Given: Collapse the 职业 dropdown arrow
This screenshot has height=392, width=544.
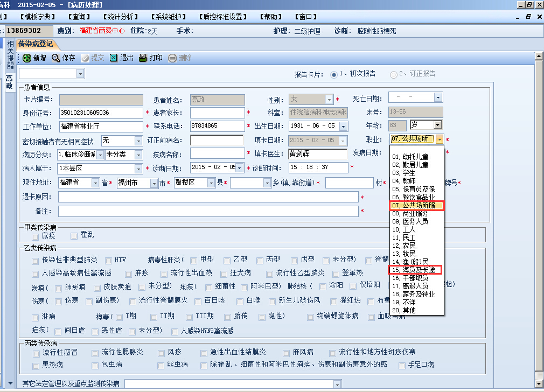Looking at the screenshot, I should pyautogui.click(x=440, y=139).
